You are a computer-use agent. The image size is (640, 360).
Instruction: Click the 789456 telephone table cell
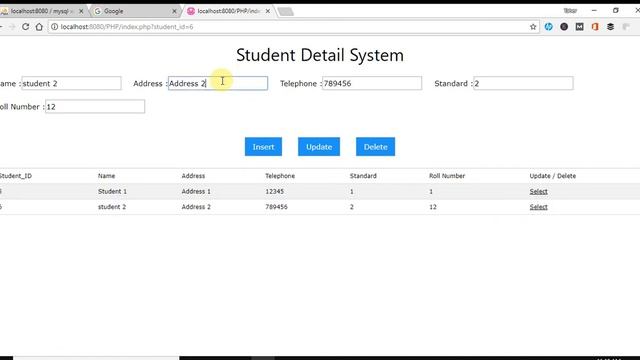[x=276, y=207]
